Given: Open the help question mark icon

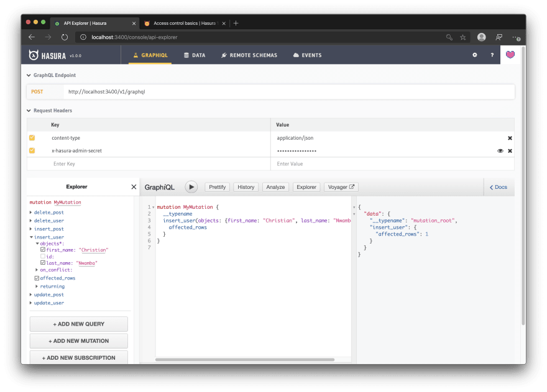Looking at the screenshot, I should tap(492, 55).
